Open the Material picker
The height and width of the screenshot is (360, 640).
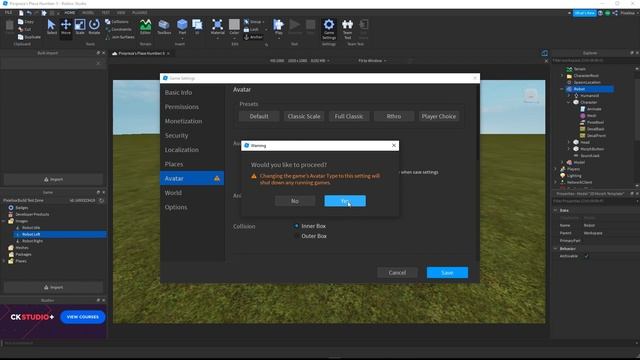(x=218, y=27)
